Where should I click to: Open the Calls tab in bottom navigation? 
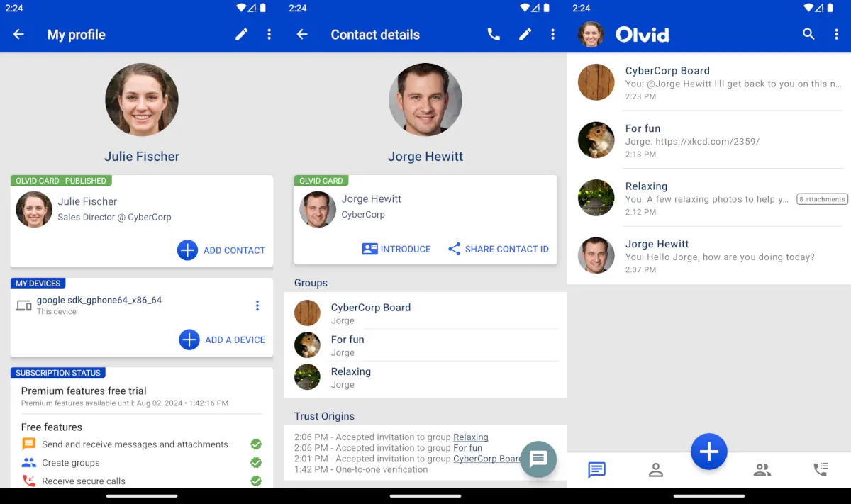coord(821,469)
